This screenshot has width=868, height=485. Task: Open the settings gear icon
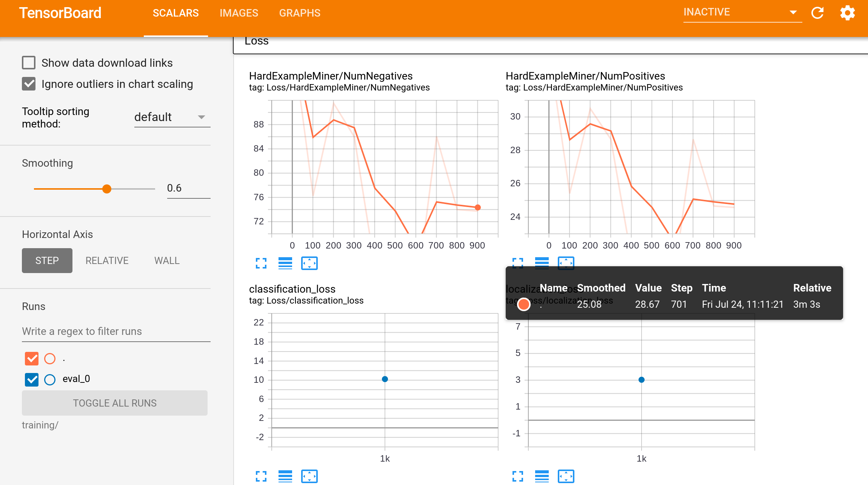847,13
